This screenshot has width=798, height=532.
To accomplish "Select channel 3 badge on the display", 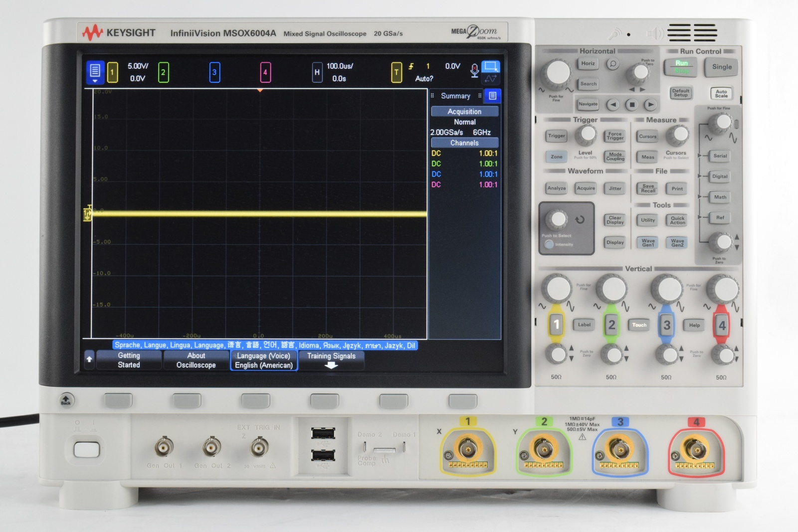I will (x=214, y=72).
